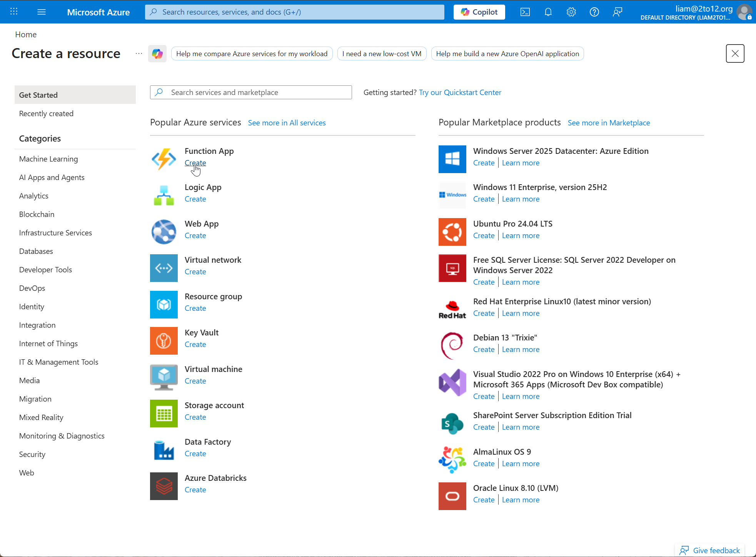
Task: Click the Ubuntu Pro 24.04 LTS logo
Action: coord(452,232)
